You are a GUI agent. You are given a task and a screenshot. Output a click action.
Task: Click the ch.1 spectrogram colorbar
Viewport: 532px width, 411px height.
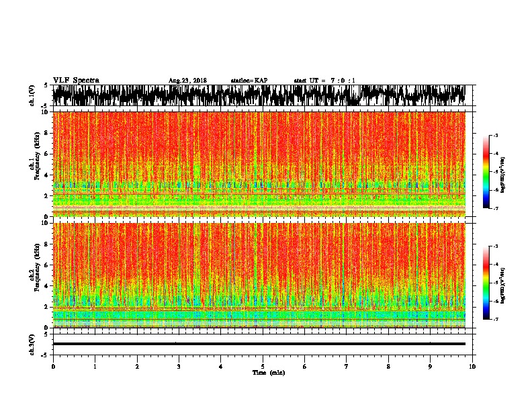click(486, 172)
